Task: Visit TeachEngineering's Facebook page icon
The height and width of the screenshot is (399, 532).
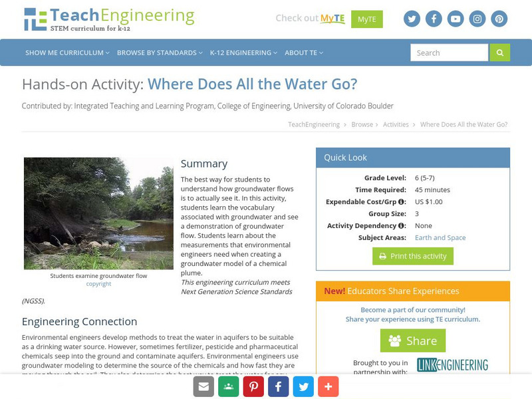Action: tap(434, 19)
